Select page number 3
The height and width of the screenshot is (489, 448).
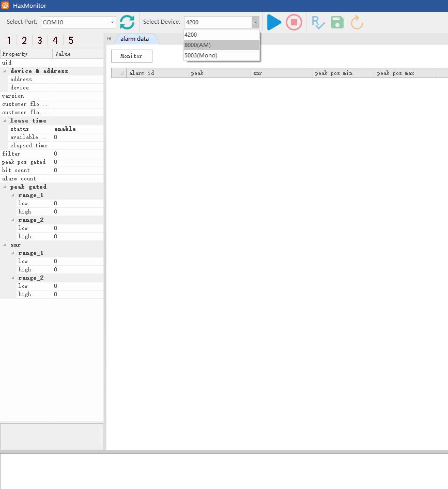pos(40,40)
